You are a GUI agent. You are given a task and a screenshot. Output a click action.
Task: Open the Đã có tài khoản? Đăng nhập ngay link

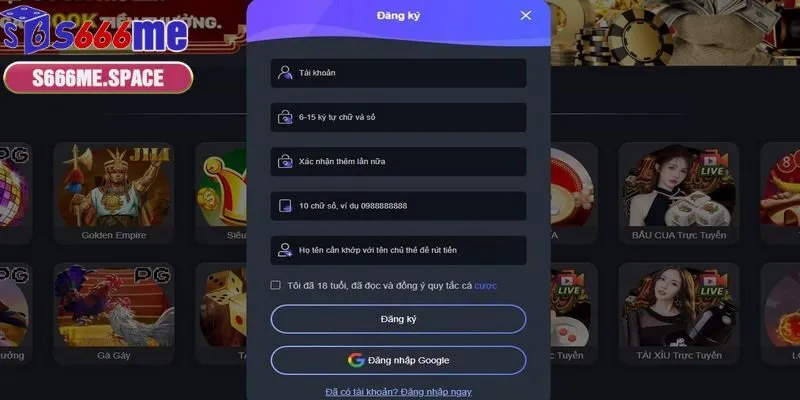point(398,392)
